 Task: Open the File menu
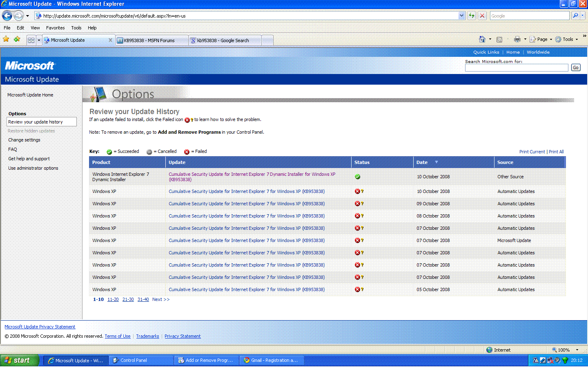7,28
